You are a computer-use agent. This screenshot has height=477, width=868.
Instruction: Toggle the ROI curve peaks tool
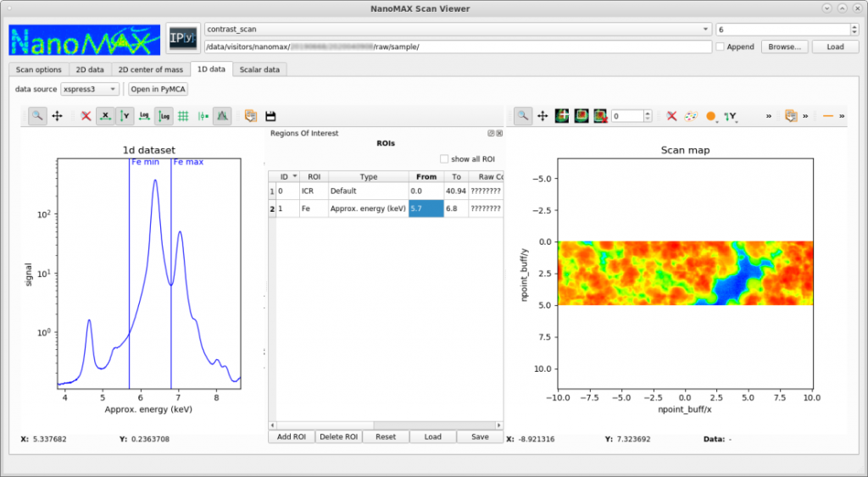222,116
